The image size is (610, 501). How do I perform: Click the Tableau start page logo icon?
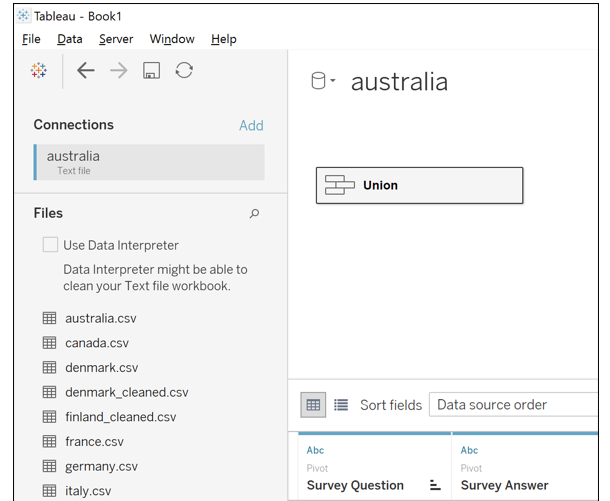[39, 71]
